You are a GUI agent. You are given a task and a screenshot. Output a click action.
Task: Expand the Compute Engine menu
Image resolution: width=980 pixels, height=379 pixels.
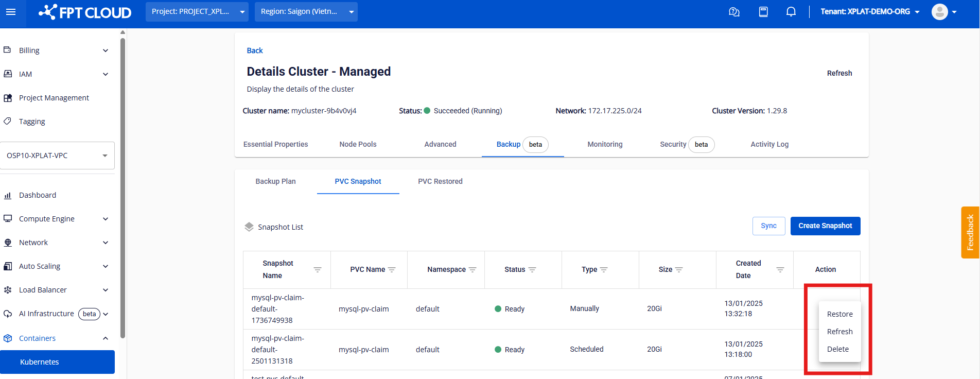57,219
